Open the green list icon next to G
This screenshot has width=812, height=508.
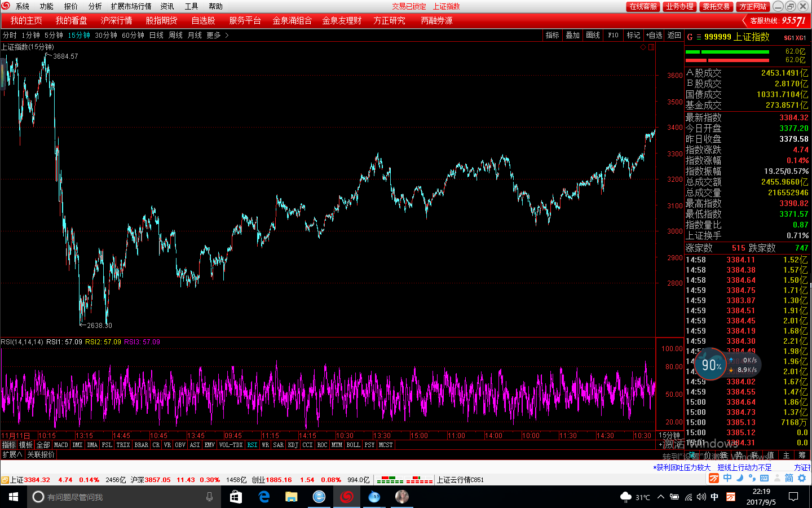point(699,37)
